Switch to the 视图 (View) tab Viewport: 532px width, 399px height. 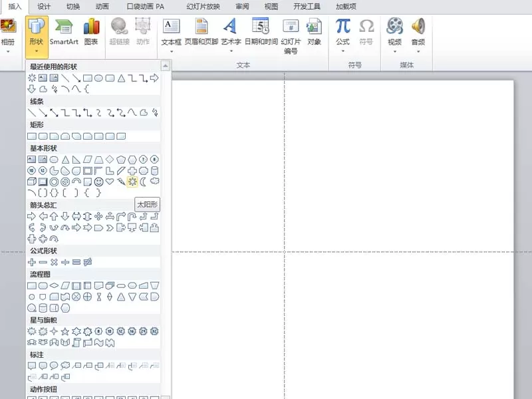click(x=271, y=7)
